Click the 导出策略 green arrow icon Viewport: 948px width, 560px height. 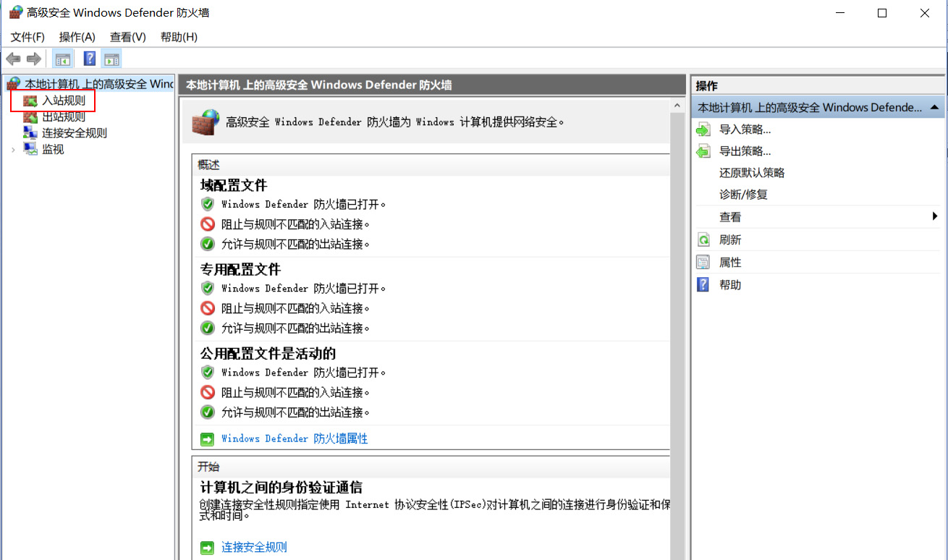tap(703, 151)
